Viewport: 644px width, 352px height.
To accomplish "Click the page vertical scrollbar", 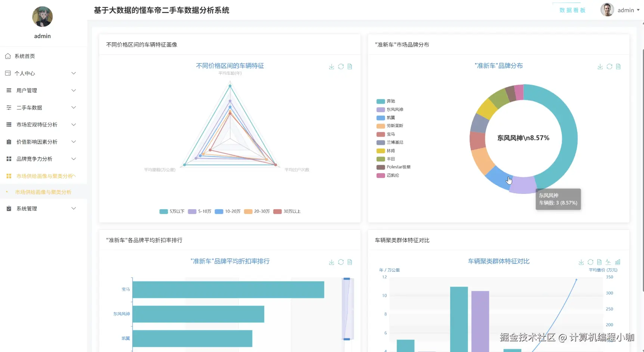I will 643,170.
